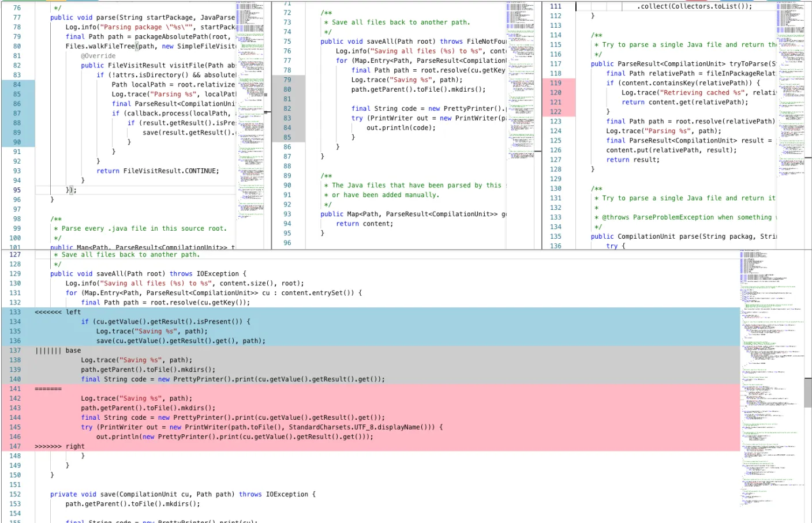Click 'Log.info("Saving all files' on line 130
Image resolution: width=812 pixels, height=523 pixels.
[x=185, y=283]
